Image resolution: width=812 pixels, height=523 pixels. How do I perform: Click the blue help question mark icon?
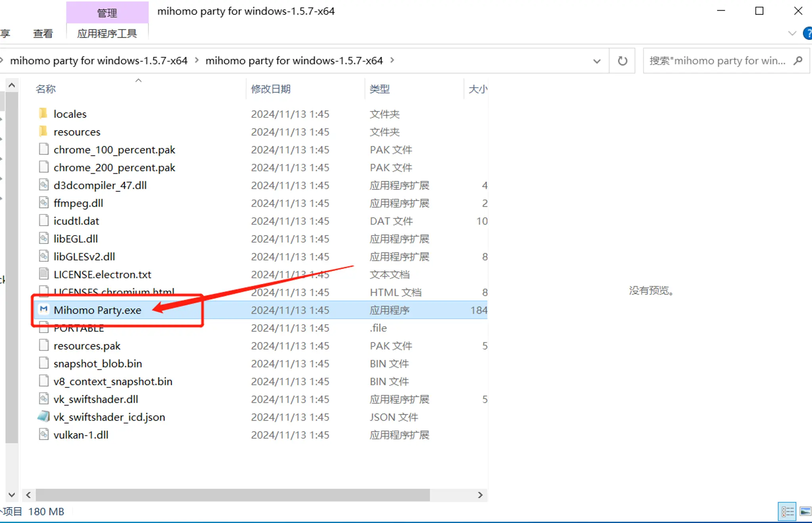[807, 33]
